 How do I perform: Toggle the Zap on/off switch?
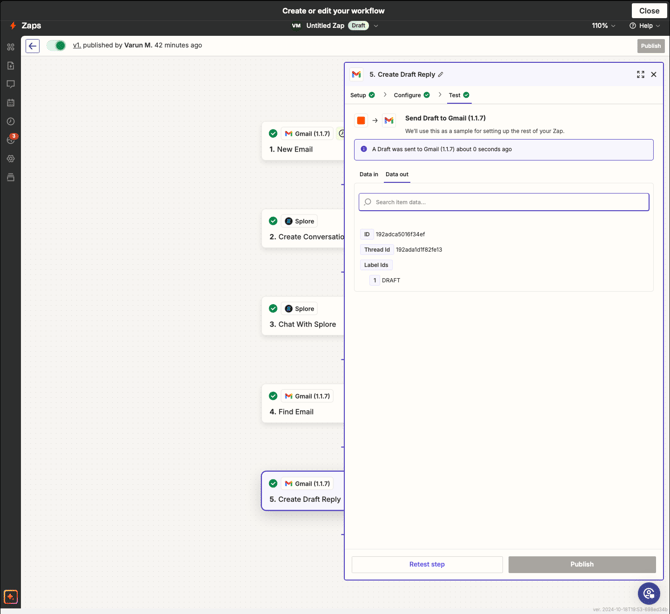(x=56, y=45)
